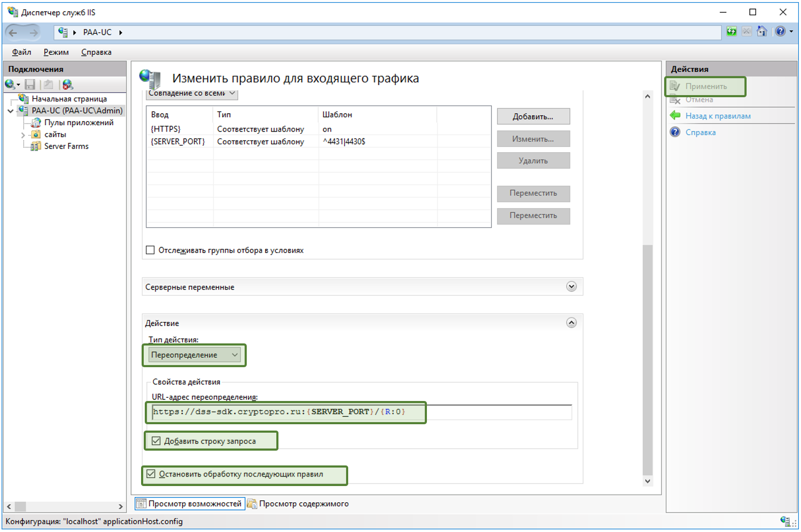Click the ^4431|4430$ pattern cell

click(344, 142)
